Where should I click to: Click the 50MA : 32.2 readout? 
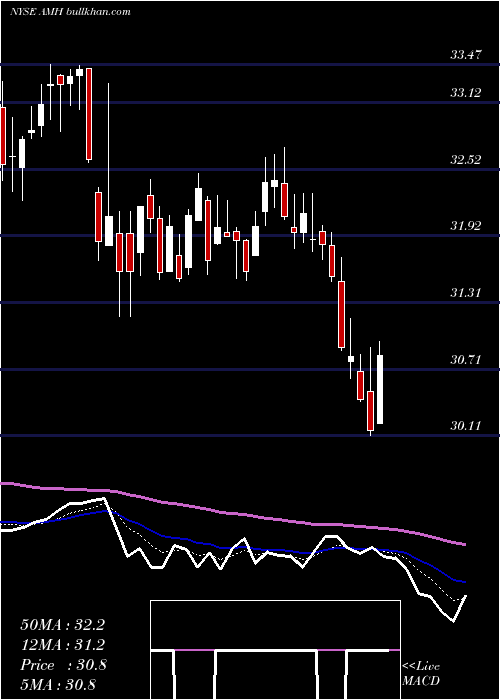click(x=62, y=625)
